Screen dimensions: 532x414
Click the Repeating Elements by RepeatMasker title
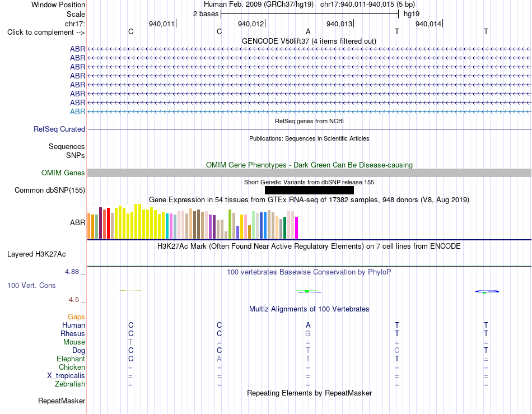(x=309, y=393)
